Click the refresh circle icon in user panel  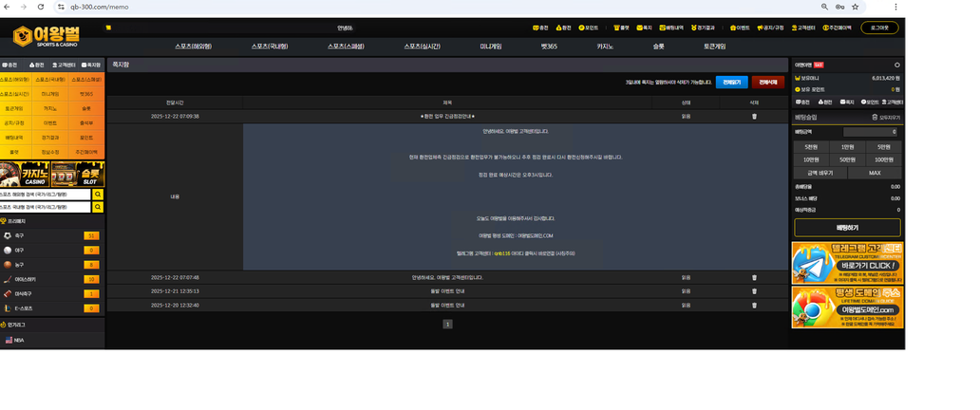pyautogui.click(x=896, y=65)
